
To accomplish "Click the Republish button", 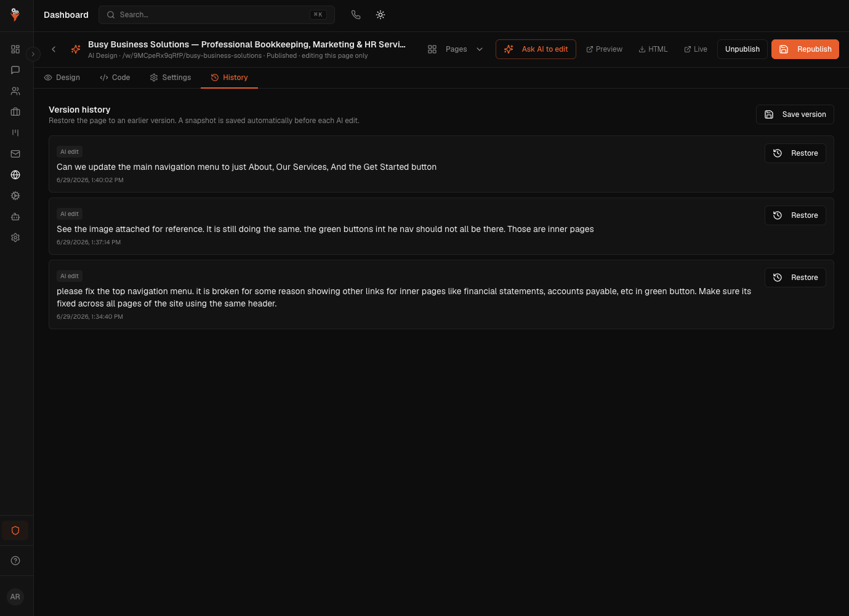I will (x=805, y=49).
